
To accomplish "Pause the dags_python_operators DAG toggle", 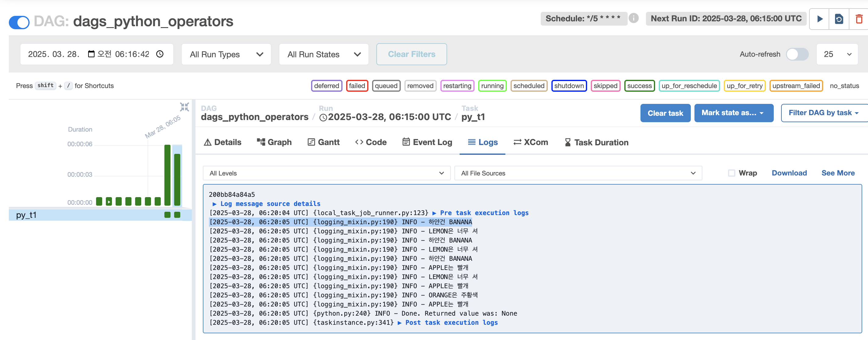I will pos(19,22).
